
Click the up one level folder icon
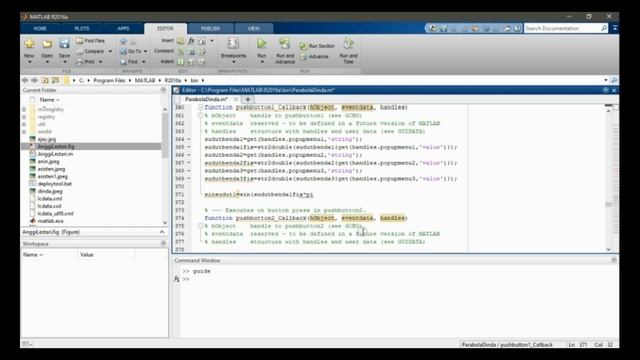pos(45,80)
